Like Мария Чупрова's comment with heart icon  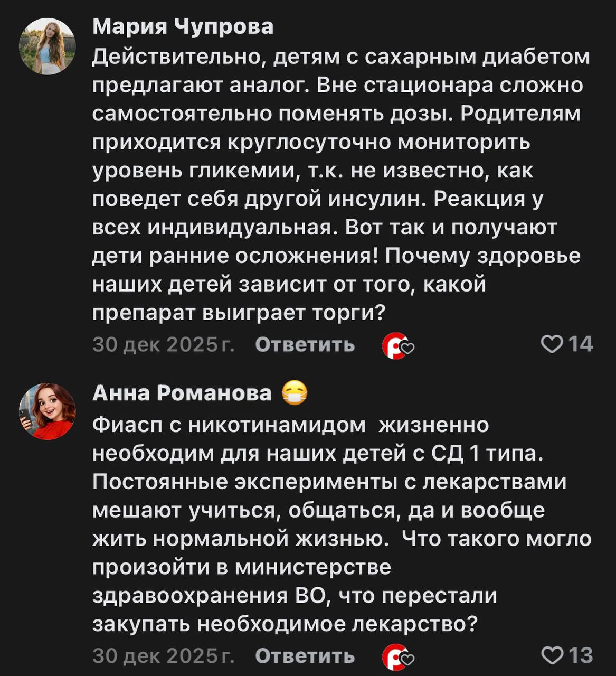[552, 344]
